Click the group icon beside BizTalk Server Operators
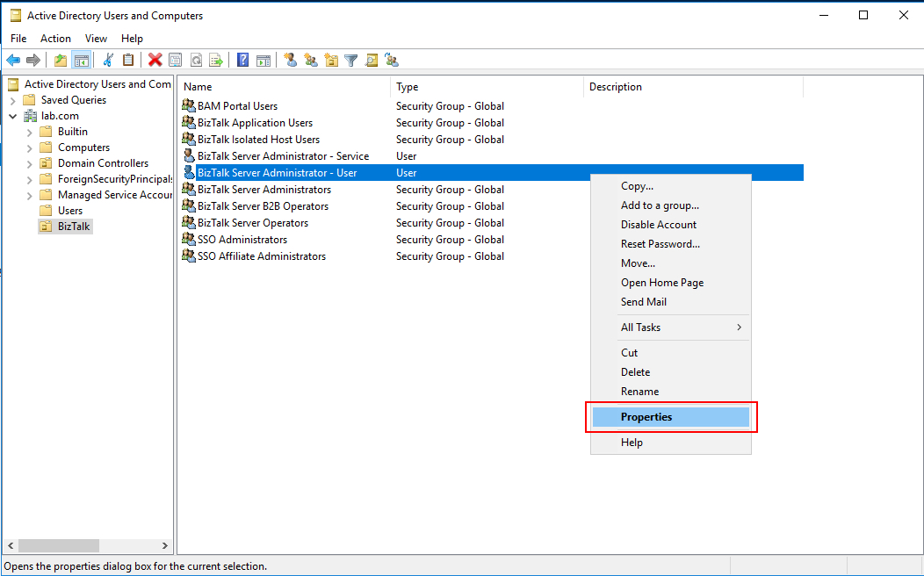 189,223
